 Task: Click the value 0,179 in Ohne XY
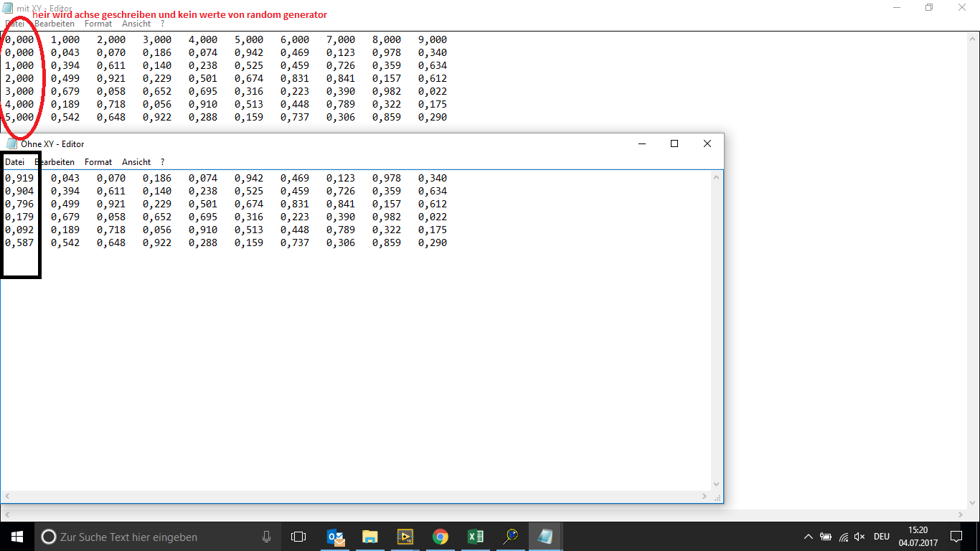pos(19,217)
